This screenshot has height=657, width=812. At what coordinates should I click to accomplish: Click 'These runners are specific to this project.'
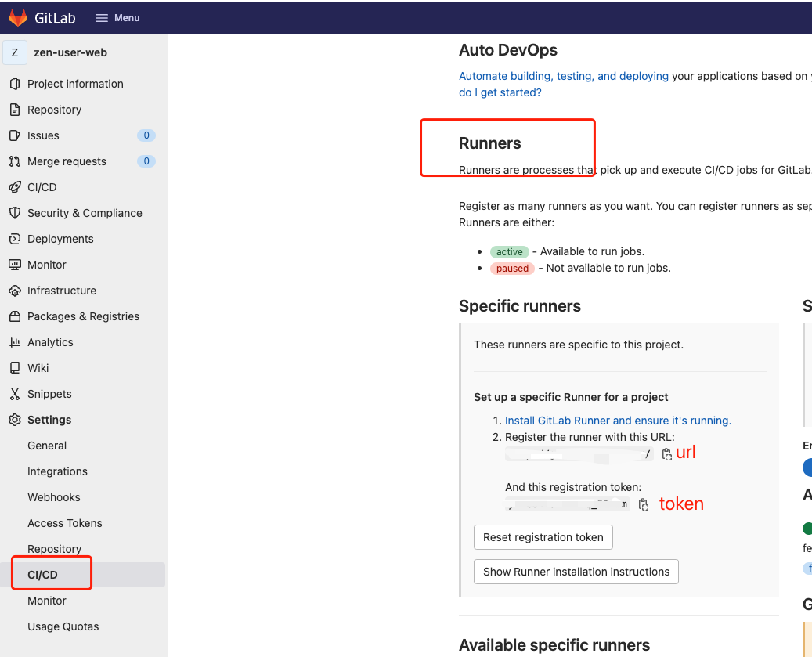pyautogui.click(x=579, y=345)
